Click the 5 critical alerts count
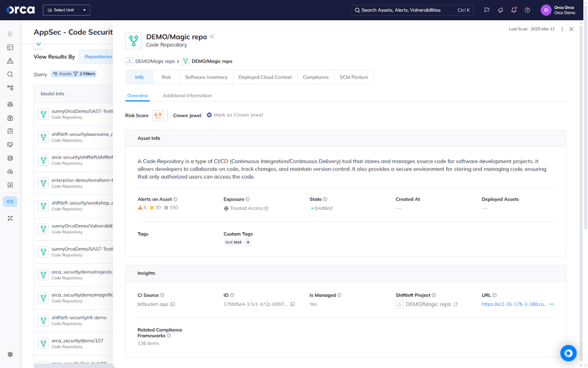 coord(143,208)
